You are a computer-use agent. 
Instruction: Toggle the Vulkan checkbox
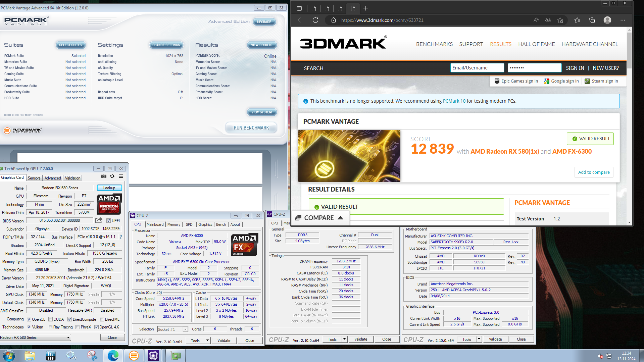click(29, 327)
